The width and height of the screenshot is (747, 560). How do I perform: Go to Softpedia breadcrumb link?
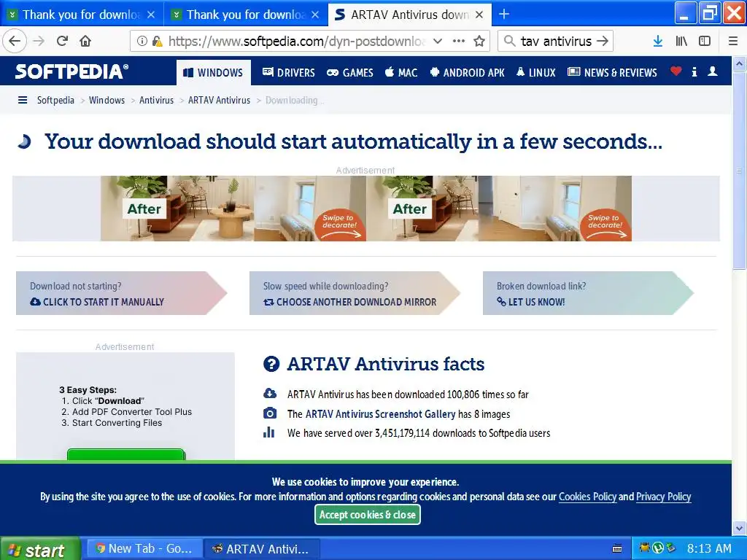(55, 100)
